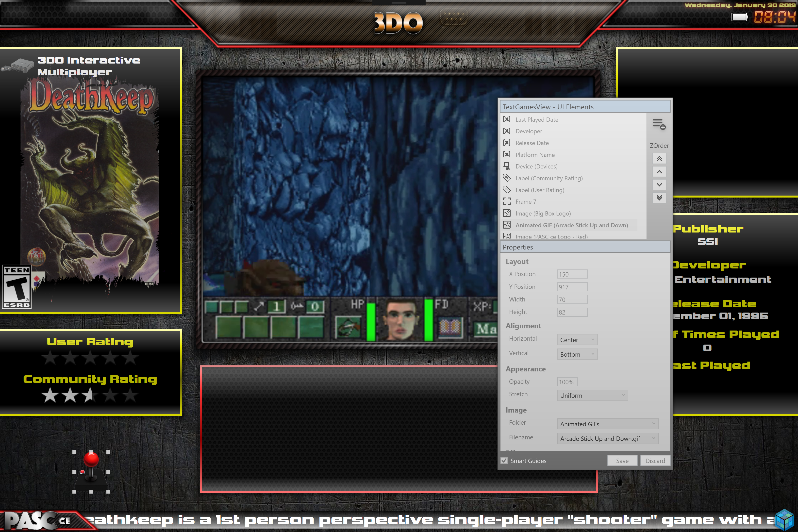798x532 pixels.
Task: Click the 3DO platform logo
Action: (398, 23)
